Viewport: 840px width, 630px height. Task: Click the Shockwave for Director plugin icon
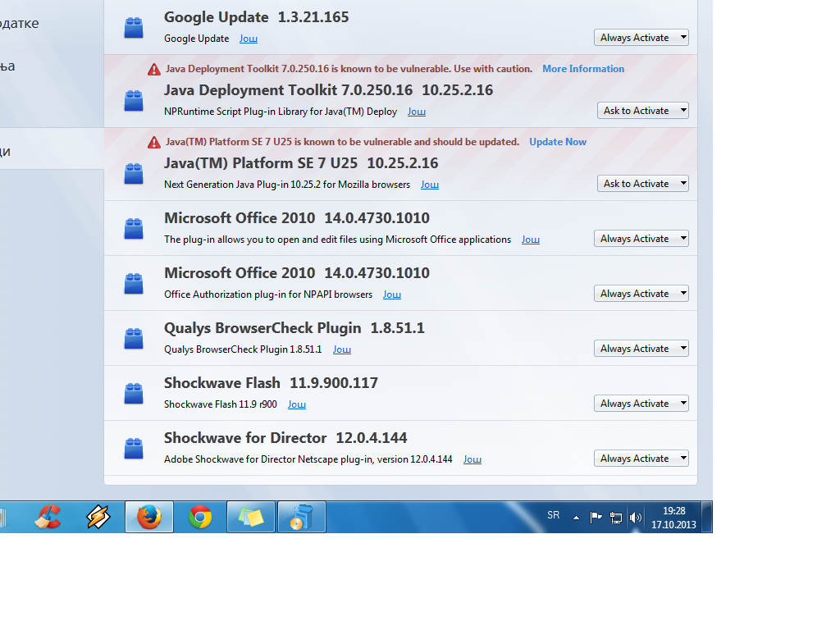click(134, 449)
